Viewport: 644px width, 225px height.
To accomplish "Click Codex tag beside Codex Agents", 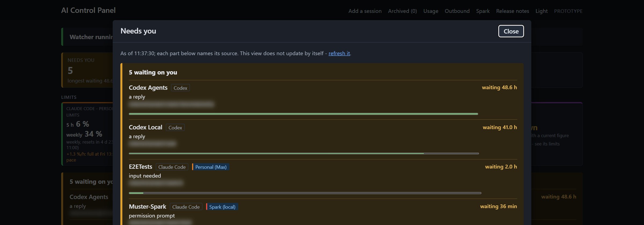I will coord(180,88).
